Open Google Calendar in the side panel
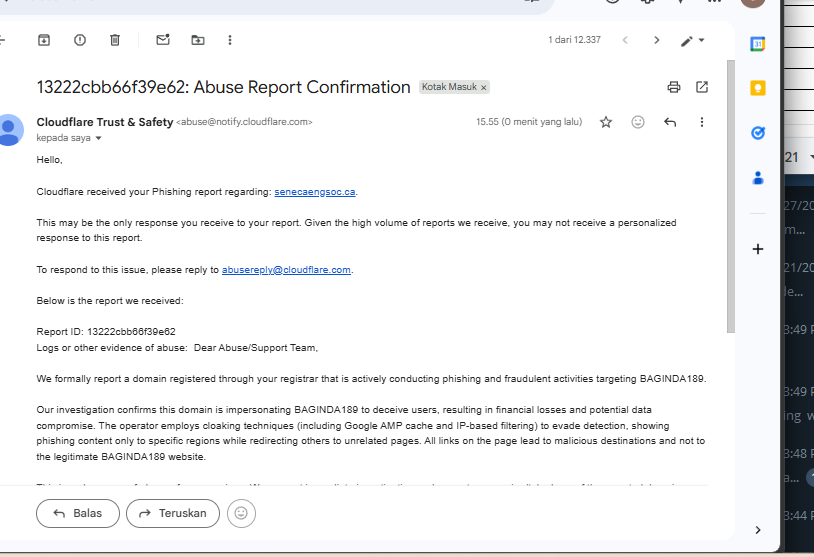Viewport: 814px width, 557px height. coord(758,44)
